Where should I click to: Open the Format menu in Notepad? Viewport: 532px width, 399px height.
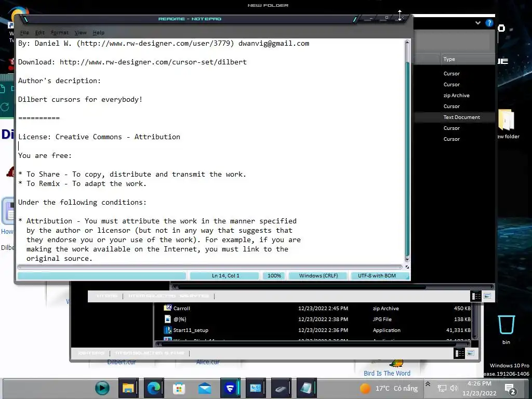60,33
